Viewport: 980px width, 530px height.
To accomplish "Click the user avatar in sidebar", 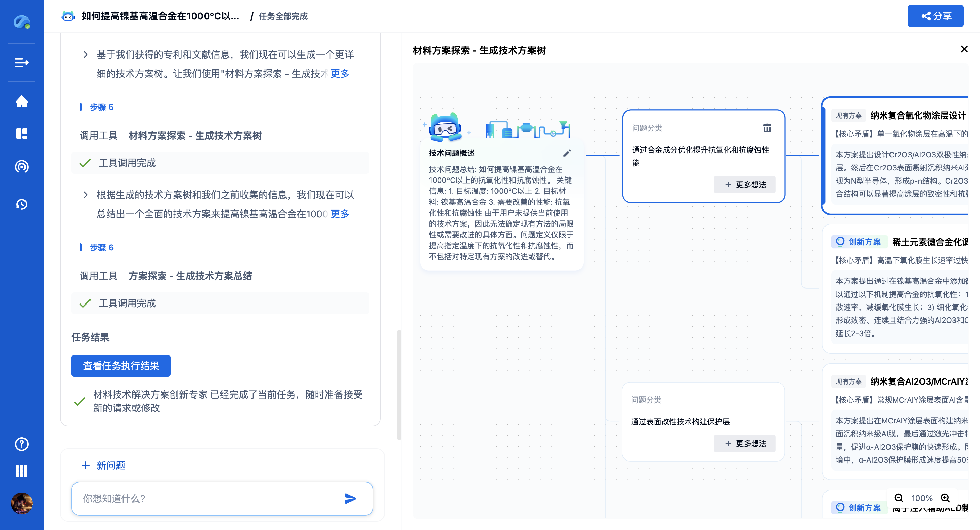I will click(x=22, y=503).
